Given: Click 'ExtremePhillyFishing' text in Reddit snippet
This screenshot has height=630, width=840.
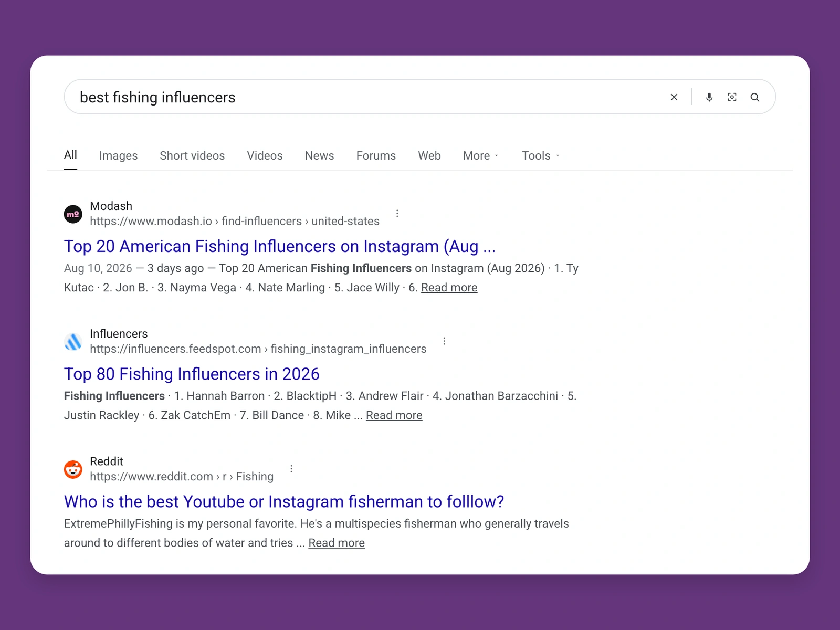Looking at the screenshot, I should click(118, 523).
